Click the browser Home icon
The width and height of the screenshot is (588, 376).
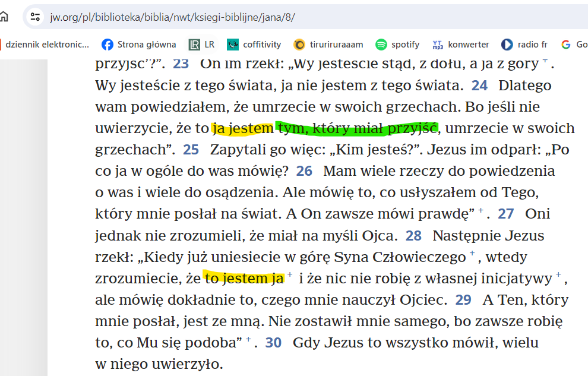click(4, 17)
